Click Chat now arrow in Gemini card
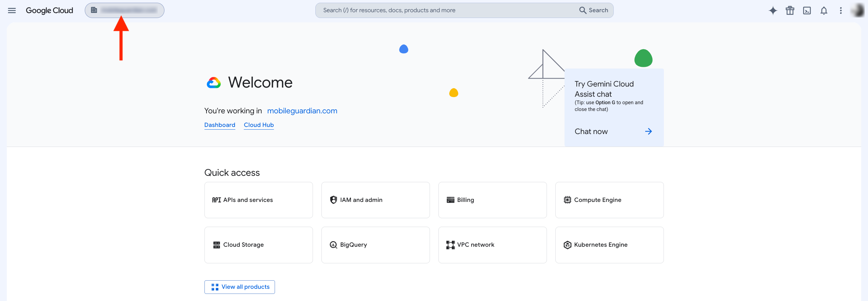Viewport: 868px width, 301px height. click(648, 131)
